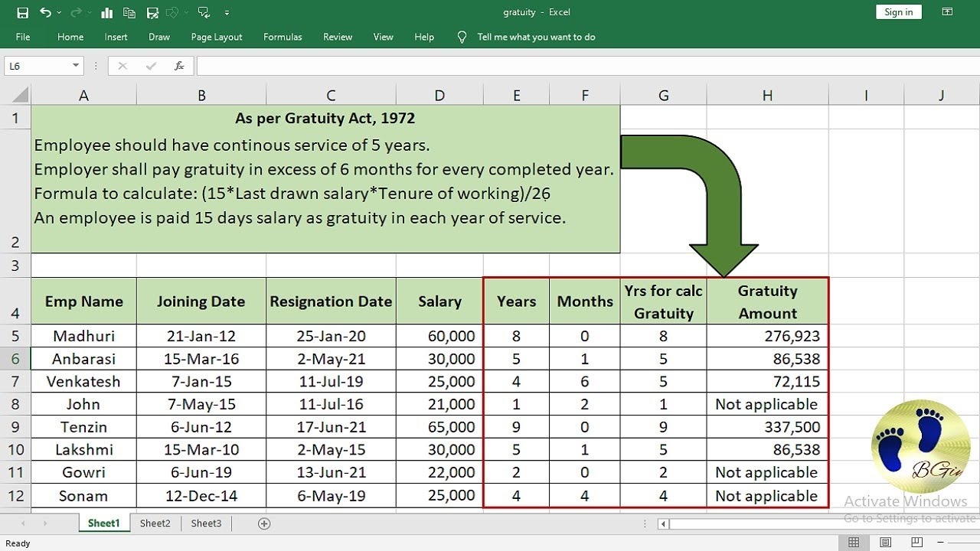The height and width of the screenshot is (551, 980).
Task: Open the File menu
Action: click(23, 37)
